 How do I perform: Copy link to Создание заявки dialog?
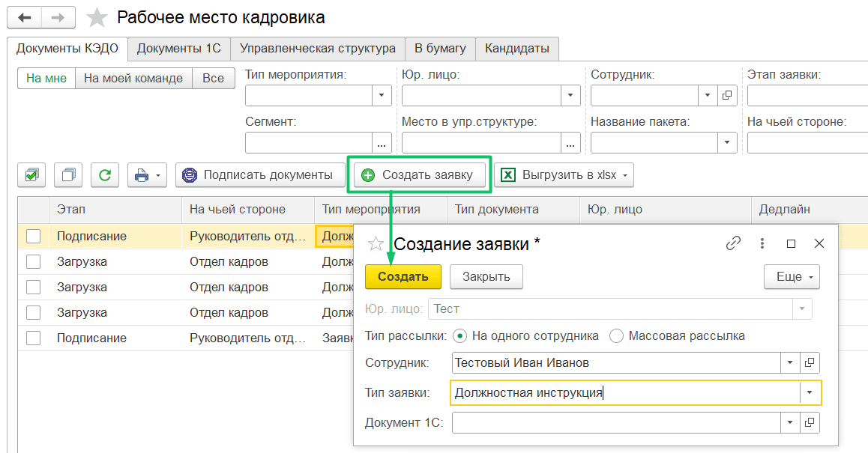[x=733, y=243]
